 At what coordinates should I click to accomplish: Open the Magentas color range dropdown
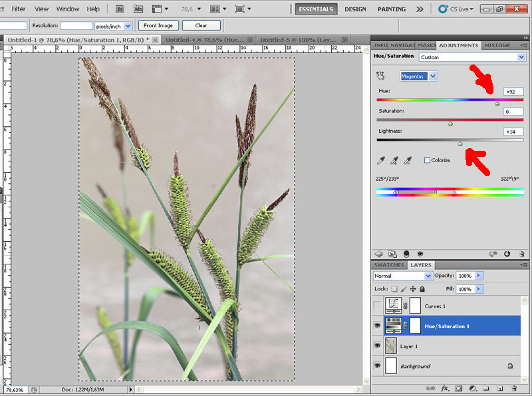pyautogui.click(x=434, y=76)
